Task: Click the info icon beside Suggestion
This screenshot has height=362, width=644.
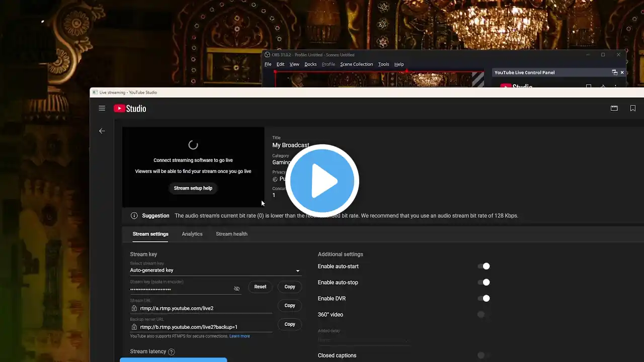Action: pos(134,216)
